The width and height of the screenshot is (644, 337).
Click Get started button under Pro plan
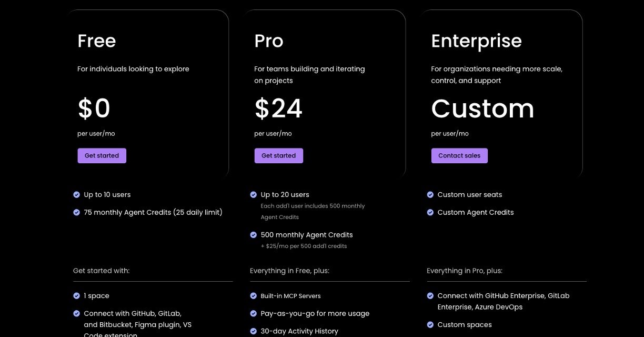click(x=278, y=156)
